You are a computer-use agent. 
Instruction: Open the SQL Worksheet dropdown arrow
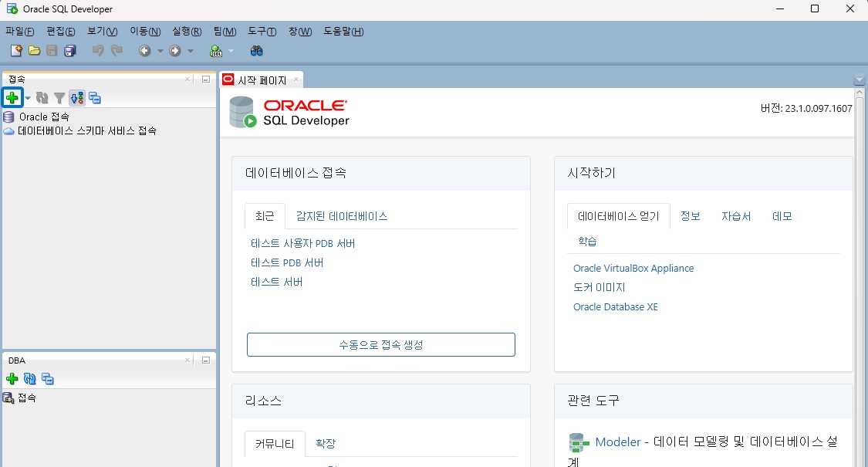(231, 51)
